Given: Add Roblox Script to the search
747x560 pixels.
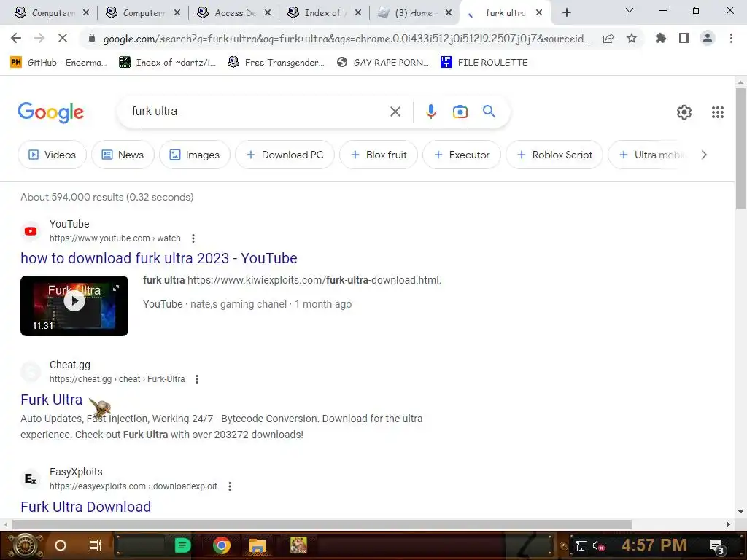Looking at the screenshot, I should coord(554,155).
